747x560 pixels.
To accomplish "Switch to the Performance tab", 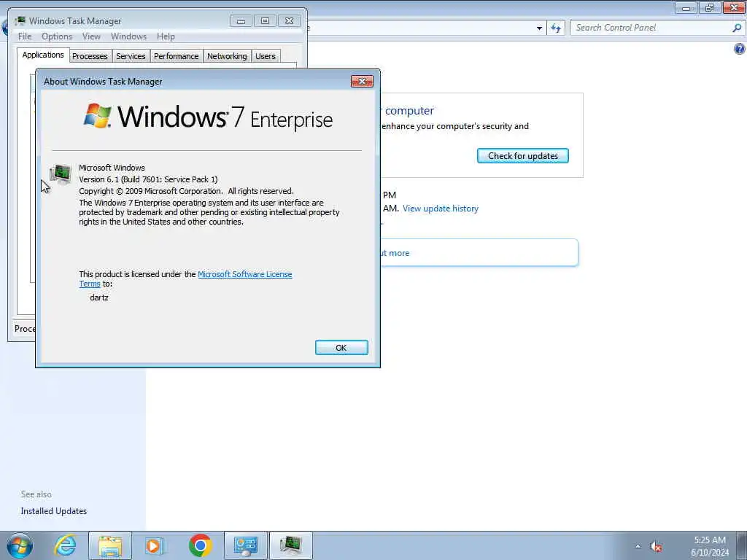I will [177, 56].
